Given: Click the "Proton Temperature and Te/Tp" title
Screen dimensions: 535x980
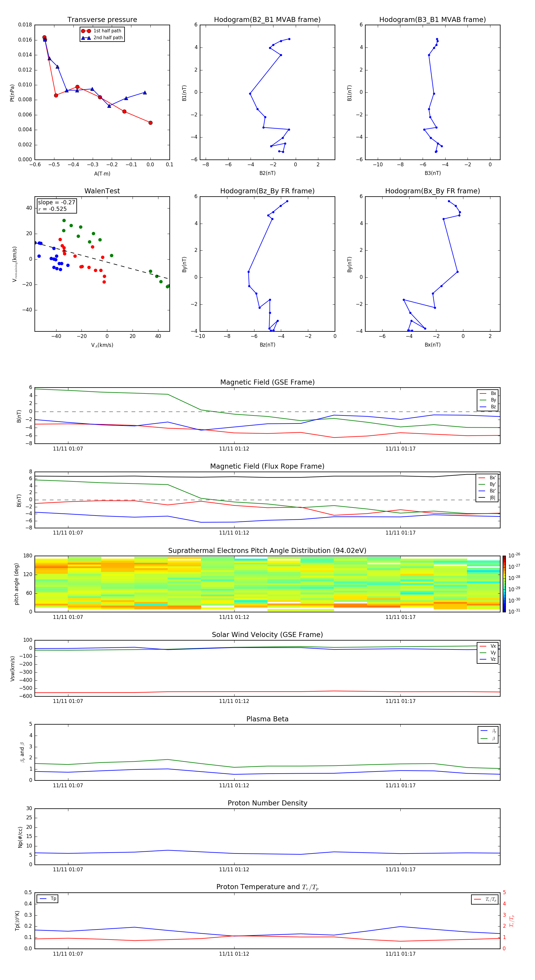Looking at the screenshot, I should tap(267, 887).
